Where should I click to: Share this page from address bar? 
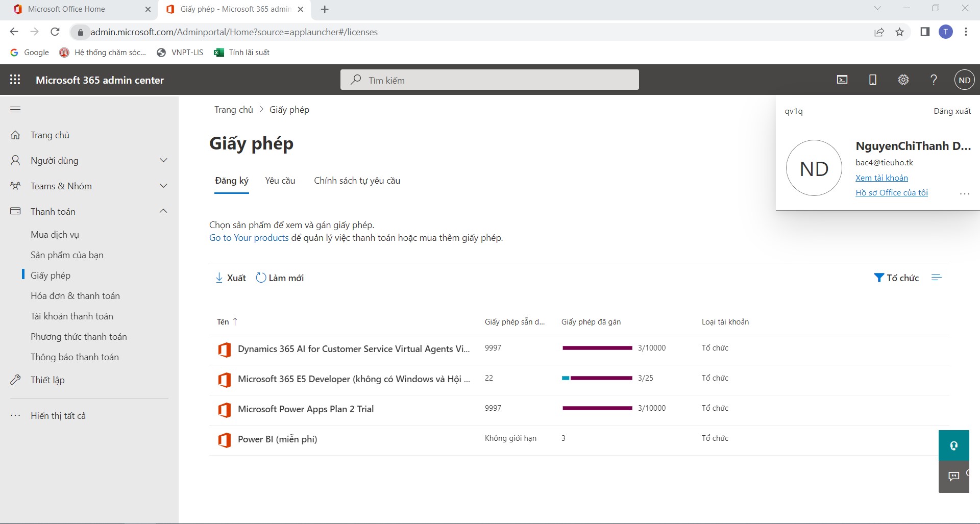(x=879, y=32)
